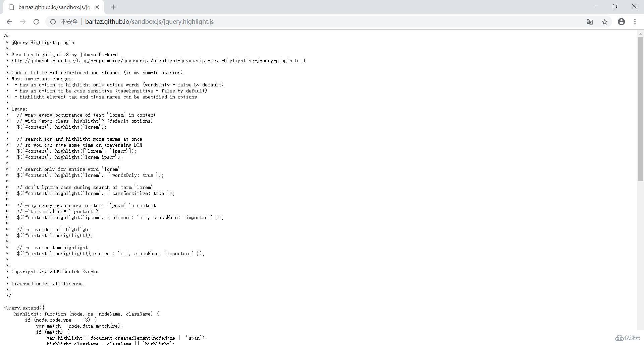The height and width of the screenshot is (345, 644).
Task: Click the 'remove custom highlight' comment line
Action: (52, 248)
